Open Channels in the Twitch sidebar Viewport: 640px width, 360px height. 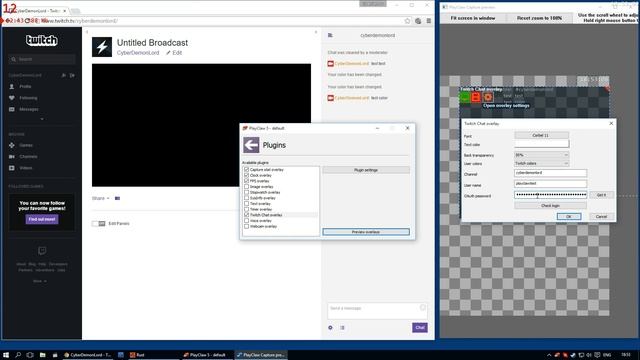click(28, 157)
